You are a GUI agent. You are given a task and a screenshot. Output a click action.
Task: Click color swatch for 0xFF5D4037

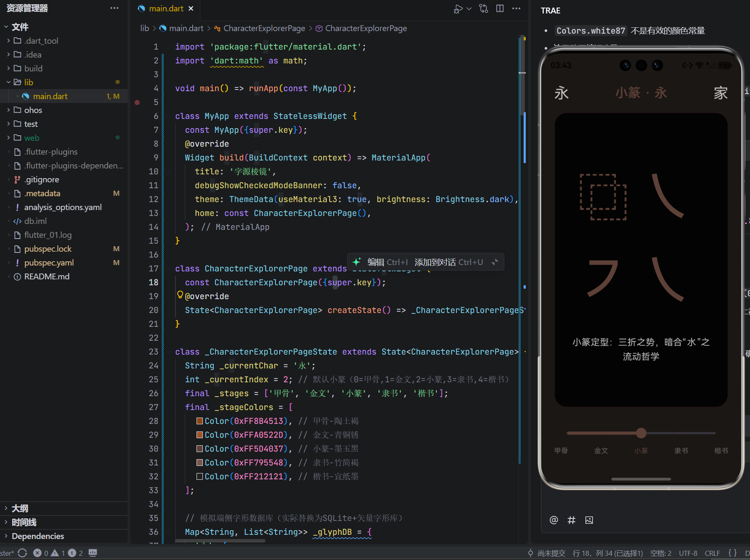[x=200, y=449]
